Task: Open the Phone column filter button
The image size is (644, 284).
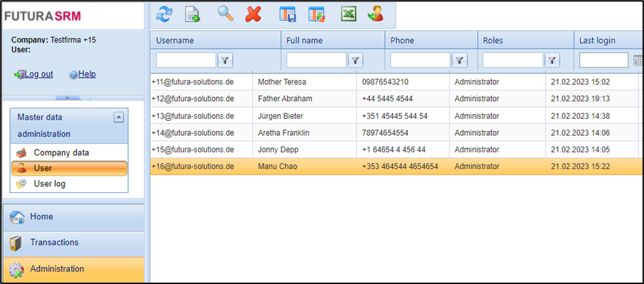Action: pos(459,60)
